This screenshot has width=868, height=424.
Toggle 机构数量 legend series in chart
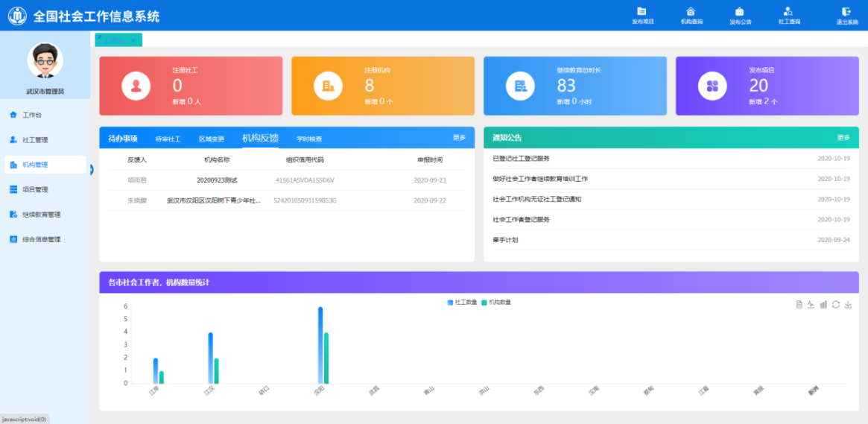pyautogui.click(x=496, y=303)
